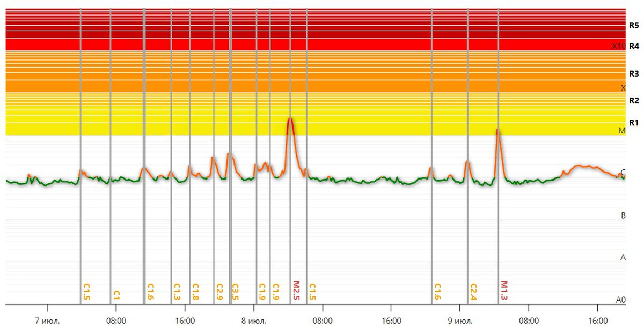Viewport: 644px width, 335px height.
Task: Click the C3.5 flare label
Action: [x=235, y=291]
